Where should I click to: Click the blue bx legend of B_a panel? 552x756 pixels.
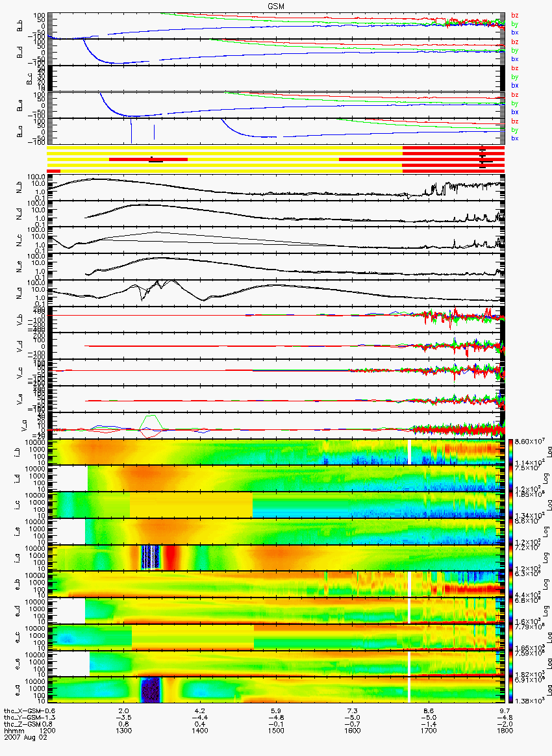pos(514,138)
